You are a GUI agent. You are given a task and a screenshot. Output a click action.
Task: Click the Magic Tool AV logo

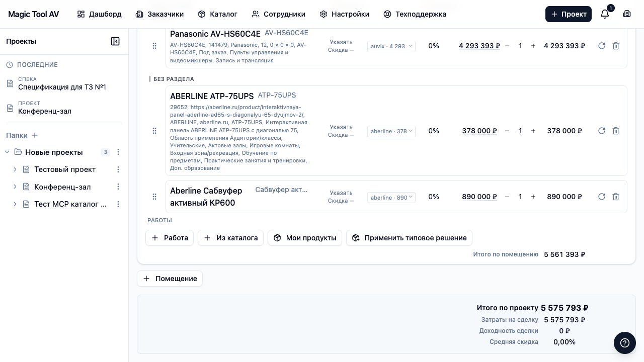pyautogui.click(x=34, y=14)
